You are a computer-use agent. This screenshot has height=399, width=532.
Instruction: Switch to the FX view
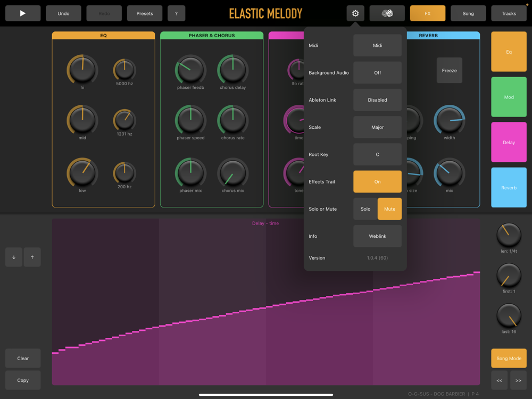(x=428, y=13)
